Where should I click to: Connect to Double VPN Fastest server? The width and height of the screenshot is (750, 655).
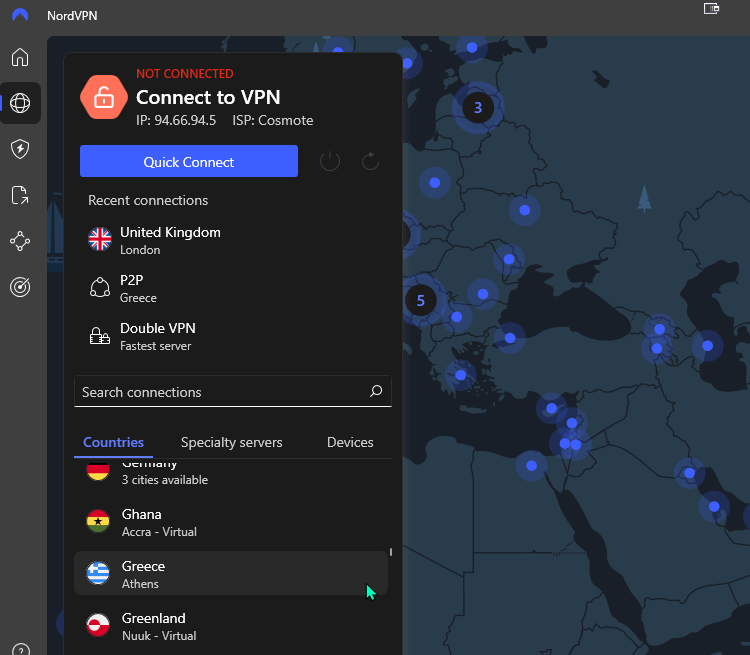point(232,336)
